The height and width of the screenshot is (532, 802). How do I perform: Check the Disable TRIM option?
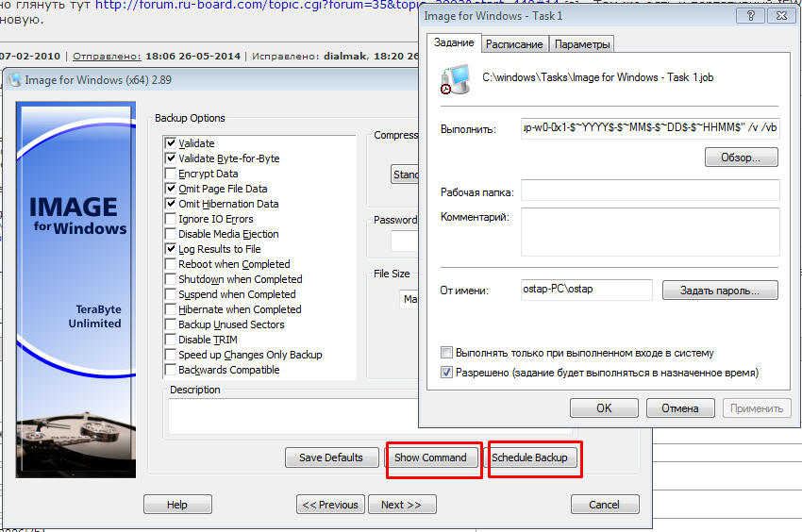tap(171, 340)
